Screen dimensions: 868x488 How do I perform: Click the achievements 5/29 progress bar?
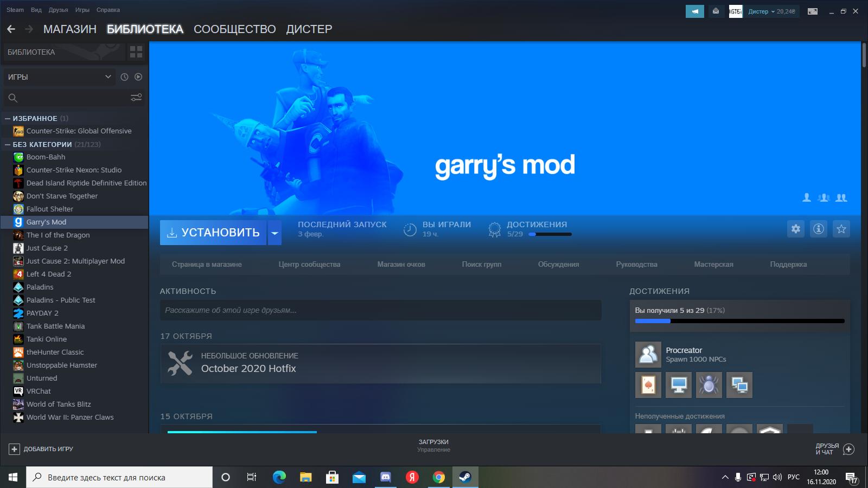click(x=550, y=234)
